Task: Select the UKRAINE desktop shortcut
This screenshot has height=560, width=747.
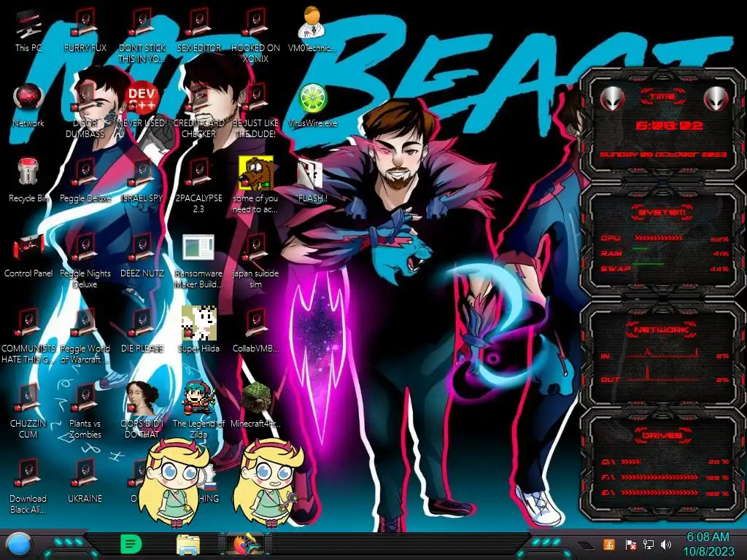Action: 85,481
